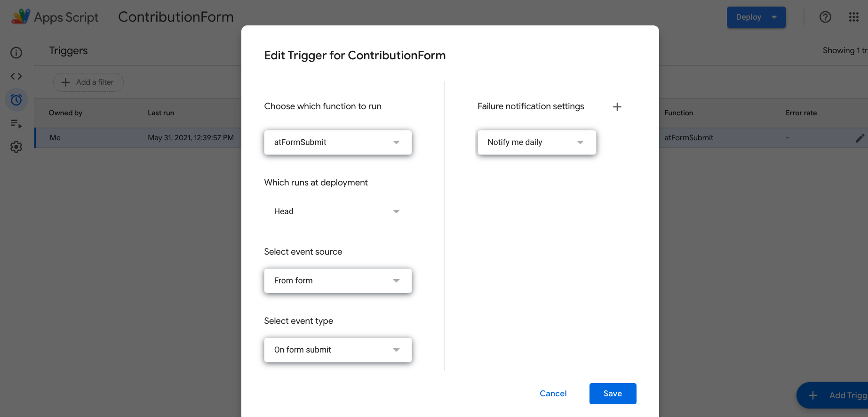Image resolution: width=868 pixels, height=417 pixels.
Task: Open the Google apps grid icon
Action: [x=853, y=17]
